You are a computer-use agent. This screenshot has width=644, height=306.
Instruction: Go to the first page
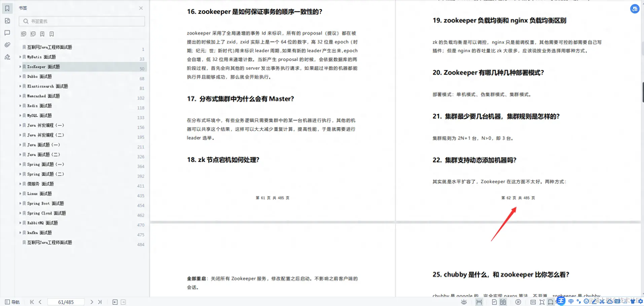tap(32, 302)
